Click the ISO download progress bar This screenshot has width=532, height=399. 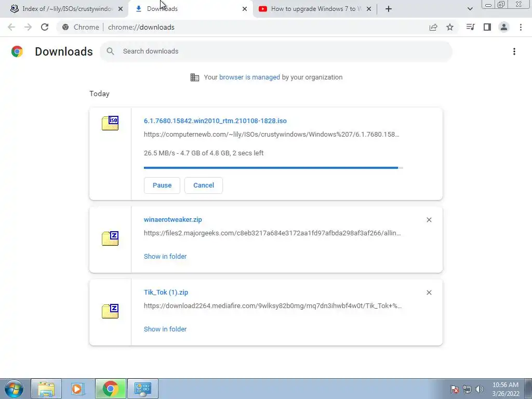273,168
